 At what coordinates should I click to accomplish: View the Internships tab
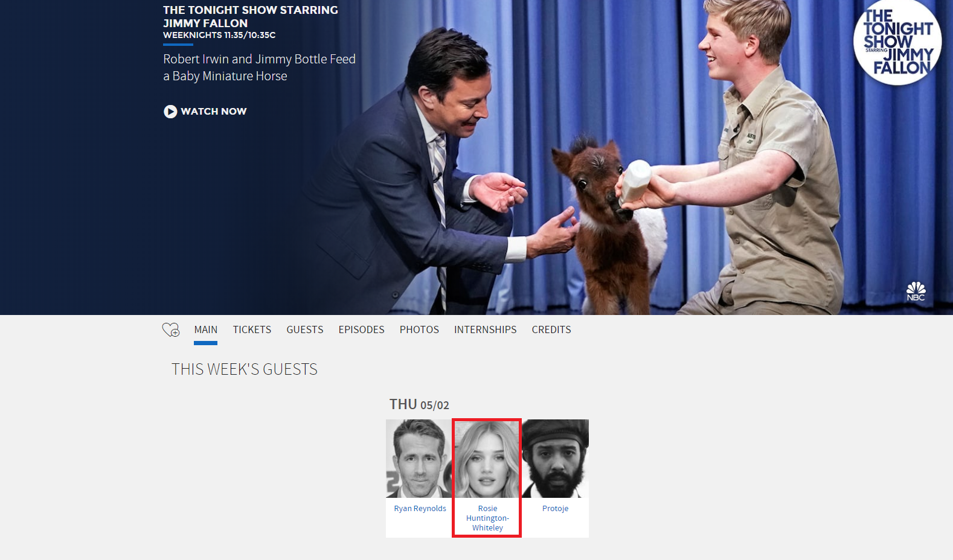[x=485, y=330]
